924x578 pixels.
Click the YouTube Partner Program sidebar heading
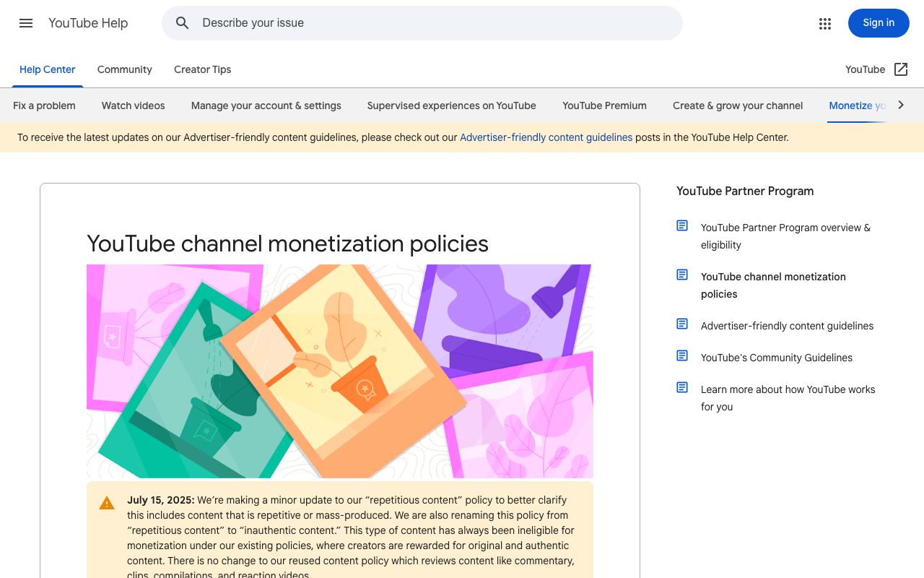pos(745,191)
